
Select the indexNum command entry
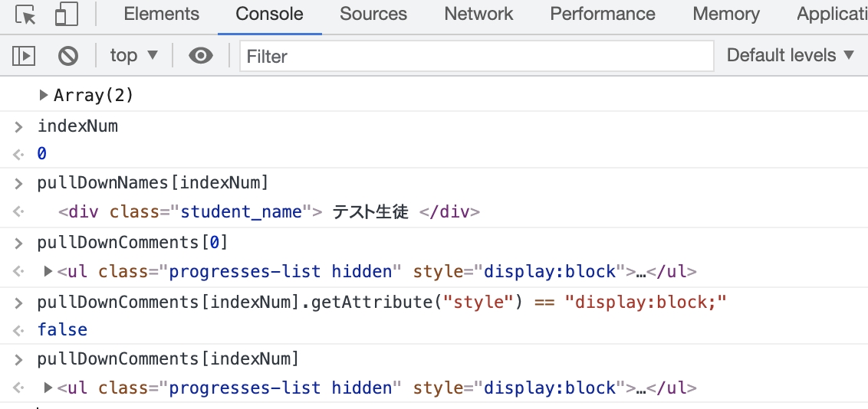(x=77, y=126)
